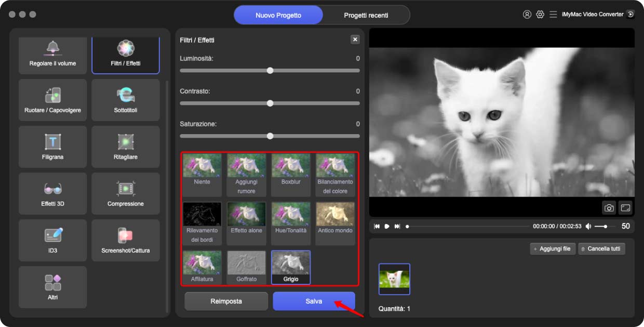
Task: Select the Filtri / Effetti tool tile
Action: coord(126,56)
